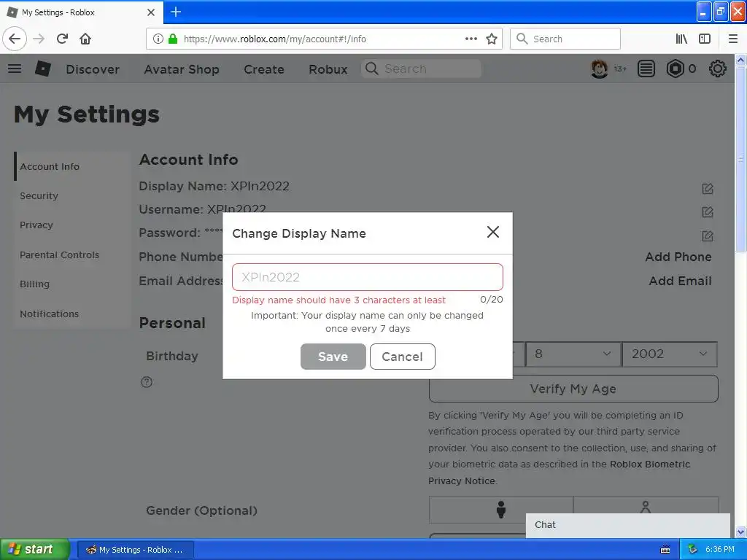Click the display name input field
Image resolution: width=747 pixels, height=560 pixels.
[368, 277]
